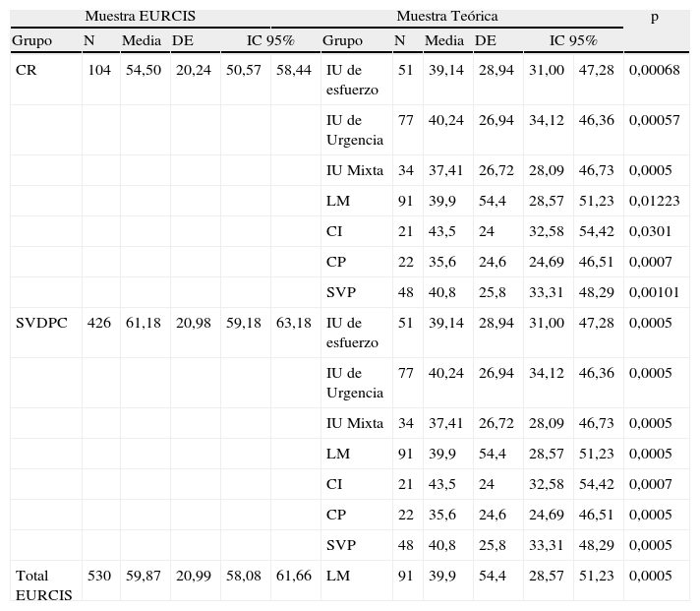Select the N value 530
This screenshot has height=611, width=700.
pyautogui.click(x=98, y=576)
